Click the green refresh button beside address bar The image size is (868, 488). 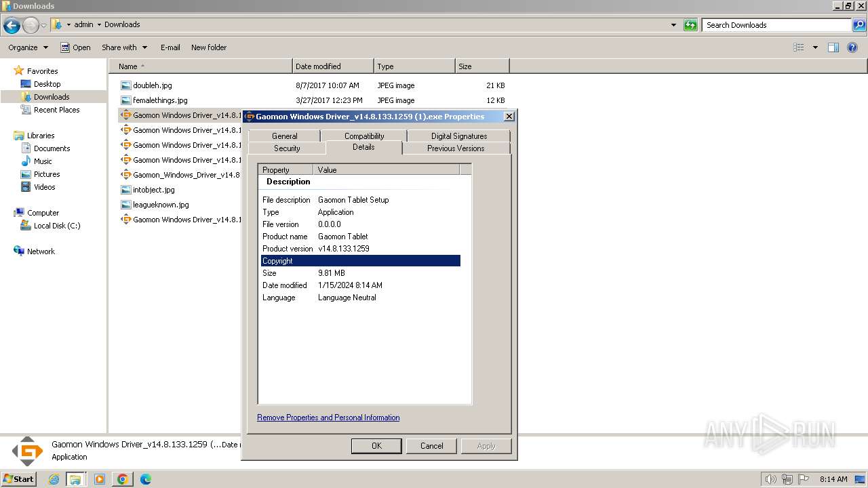pos(690,25)
